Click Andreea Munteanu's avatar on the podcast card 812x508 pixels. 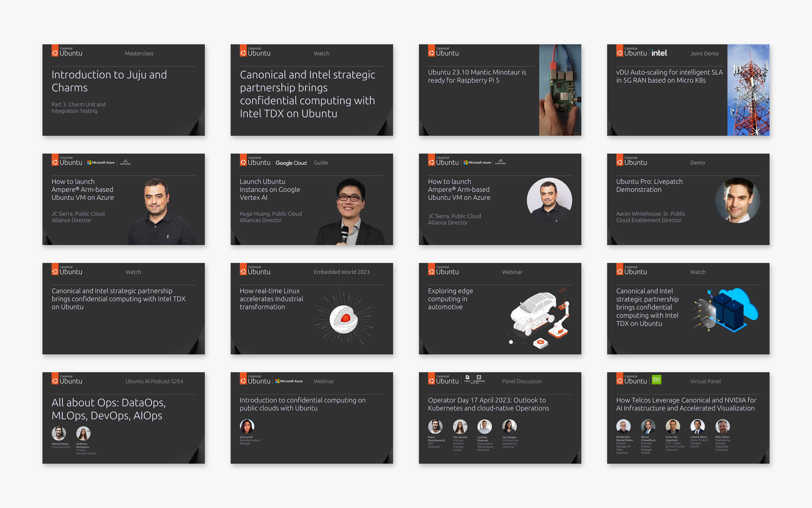[x=83, y=433]
